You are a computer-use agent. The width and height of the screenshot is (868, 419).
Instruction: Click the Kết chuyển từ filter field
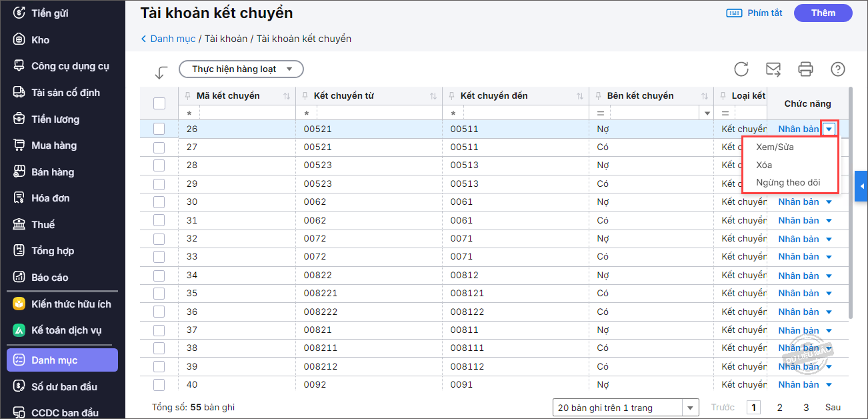pyautogui.click(x=373, y=113)
